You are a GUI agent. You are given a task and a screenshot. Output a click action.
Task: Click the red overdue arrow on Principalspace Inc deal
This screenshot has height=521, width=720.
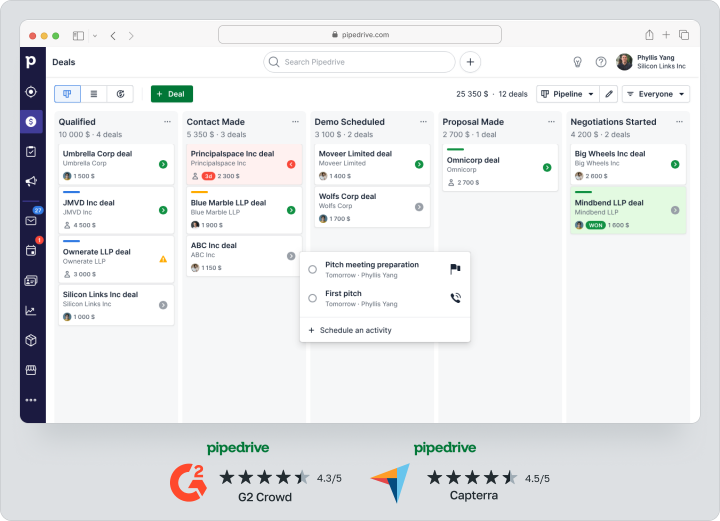coord(291,164)
